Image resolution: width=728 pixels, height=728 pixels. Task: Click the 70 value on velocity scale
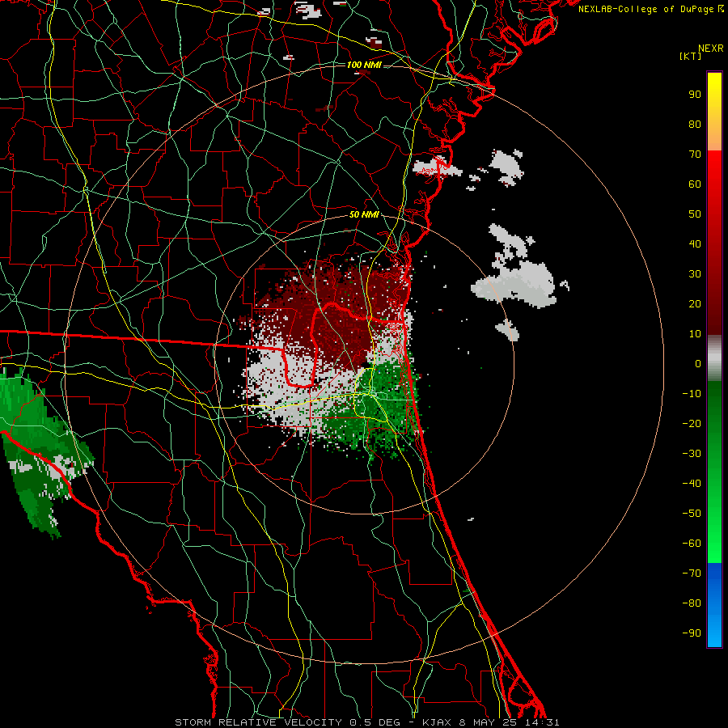(x=695, y=154)
